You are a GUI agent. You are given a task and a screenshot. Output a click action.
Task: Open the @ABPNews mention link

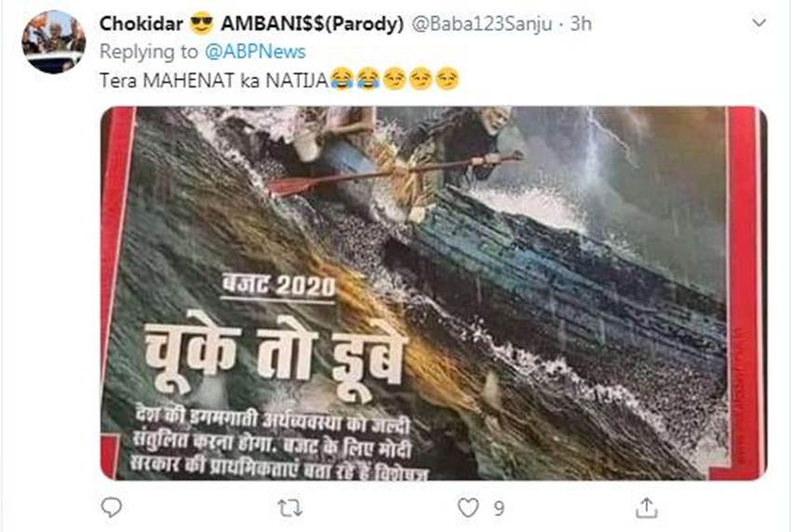(x=255, y=52)
